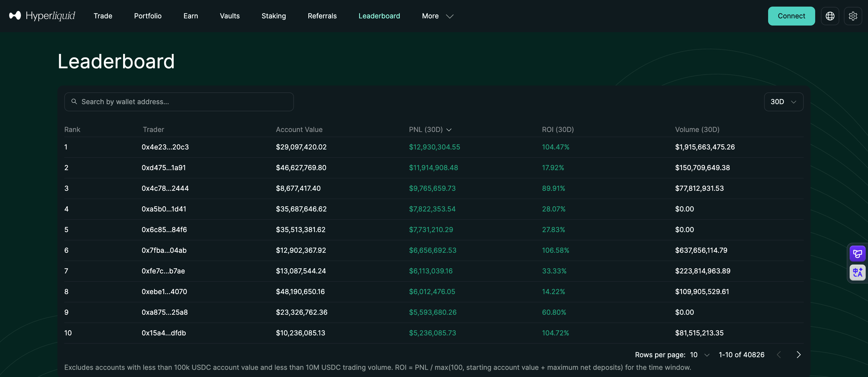Screen dimensions: 868x377
Task: Change rows per page dropdown
Action: click(x=700, y=355)
